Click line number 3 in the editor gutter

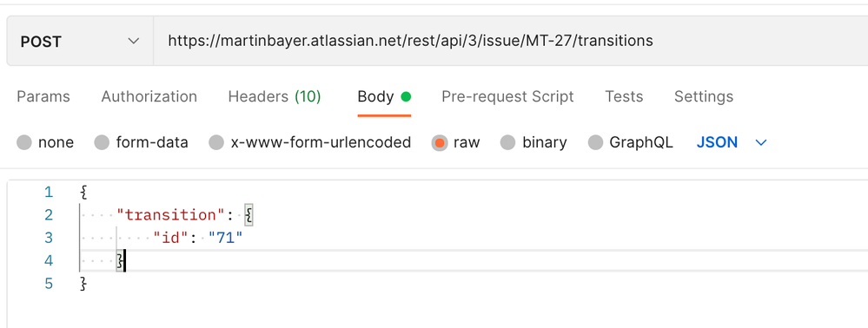[49, 238]
